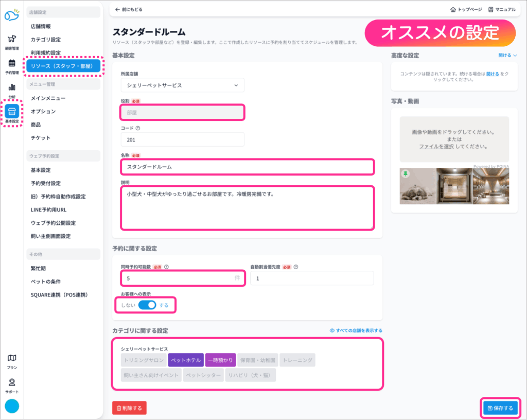Click the blue 保存する button
The height and width of the screenshot is (420, 527).
click(x=500, y=408)
